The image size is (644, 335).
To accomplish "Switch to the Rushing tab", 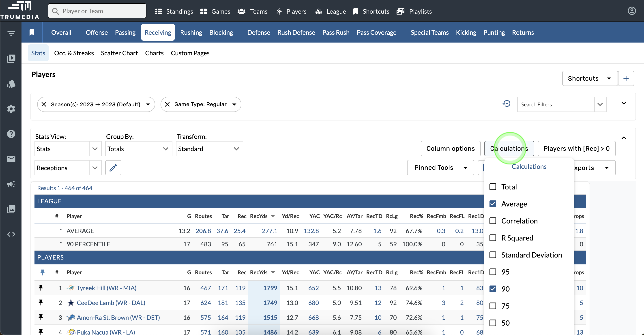I will click(x=191, y=32).
